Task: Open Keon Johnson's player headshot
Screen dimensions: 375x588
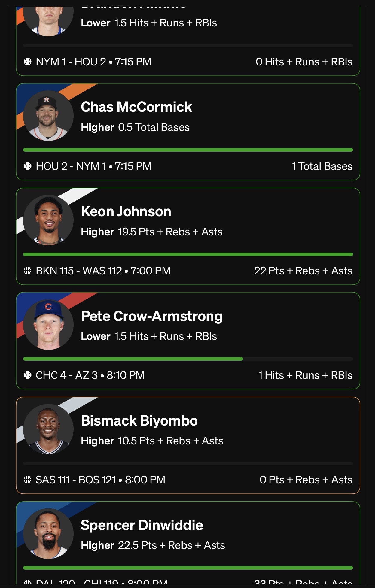Action: pos(48,220)
